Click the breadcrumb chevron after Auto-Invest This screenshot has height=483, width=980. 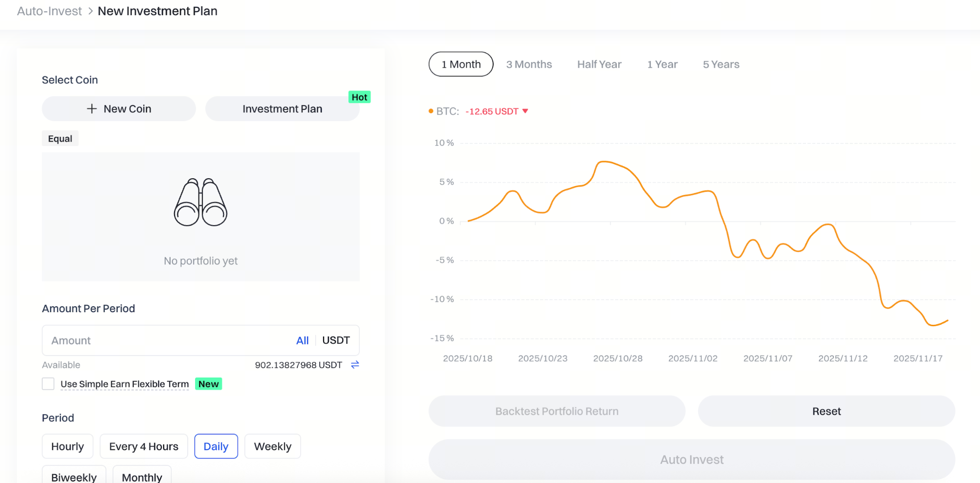click(x=90, y=11)
